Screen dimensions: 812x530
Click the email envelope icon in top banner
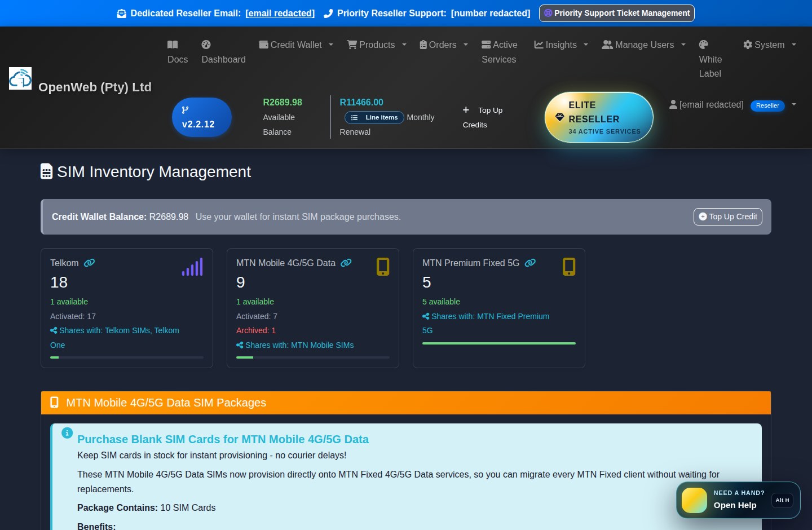[x=121, y=14]
